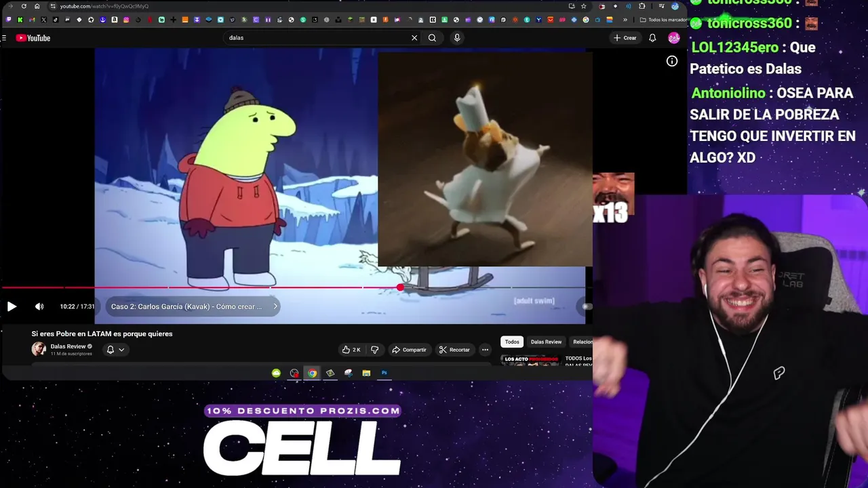Focus the youtube.com address bar
The width and height of the screenshot is (868, 488).
click(305, 6)
